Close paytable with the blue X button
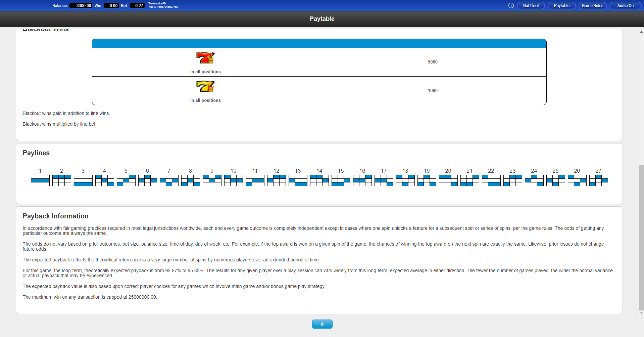The width and height of the screenshot is (644, 337). tap(322, 324)
